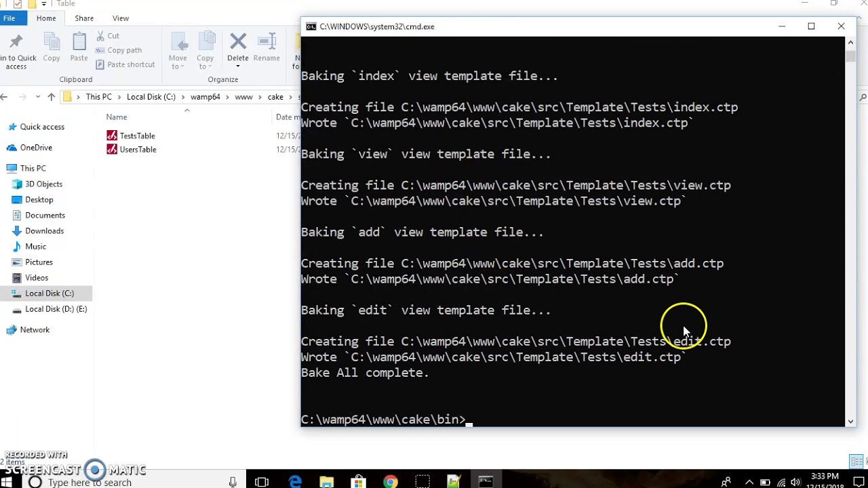Click cmd window scrollbar down arrow
This screenshot has width=868, height=488.
850,421
